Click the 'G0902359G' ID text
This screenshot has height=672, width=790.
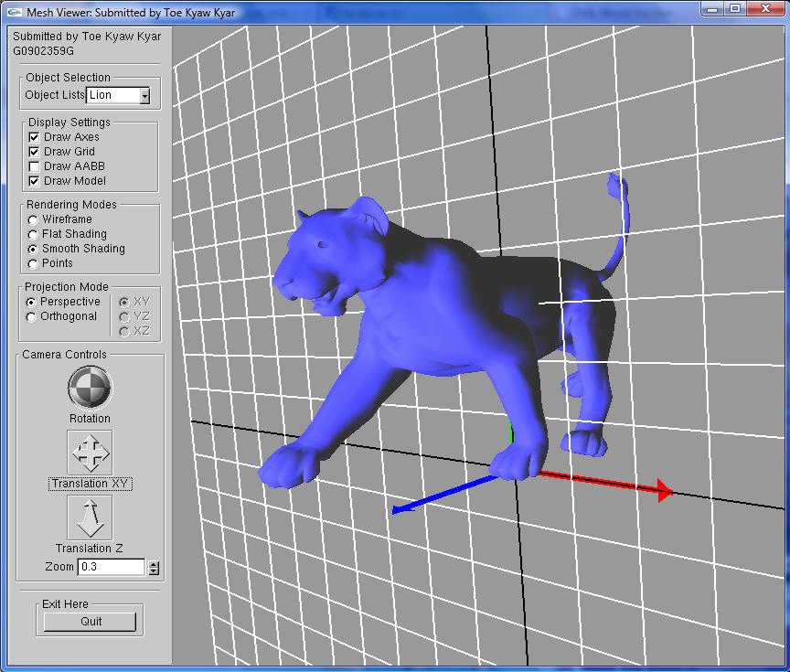click(43, 51)
